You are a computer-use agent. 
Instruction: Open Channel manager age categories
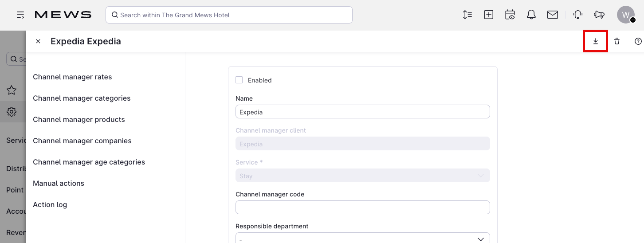[89, 162]
